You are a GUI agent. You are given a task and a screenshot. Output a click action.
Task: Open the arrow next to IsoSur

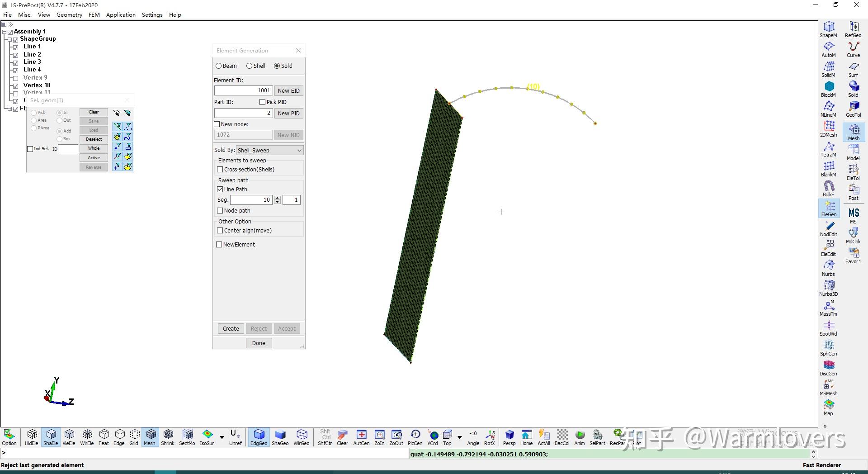coord(222,437)
